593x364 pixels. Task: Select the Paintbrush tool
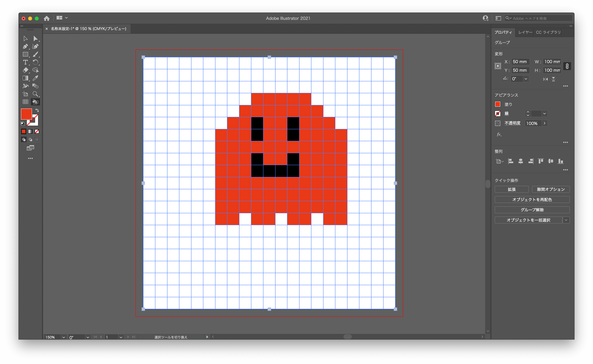click(35, 54)
